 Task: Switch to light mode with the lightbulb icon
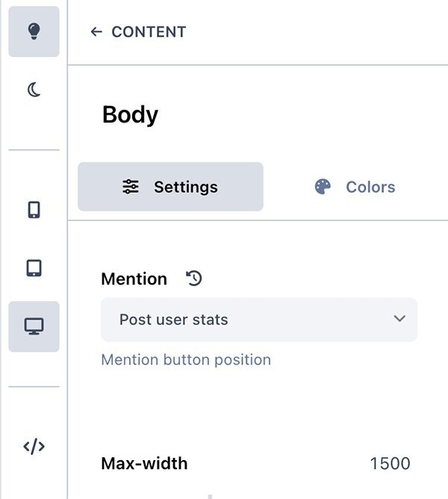(x=34, y=31)
